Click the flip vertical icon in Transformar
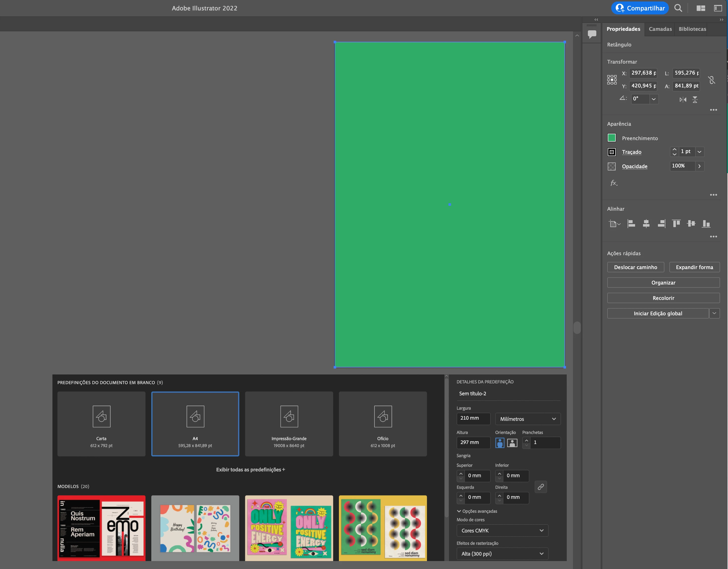 click(x=695, y=99)
